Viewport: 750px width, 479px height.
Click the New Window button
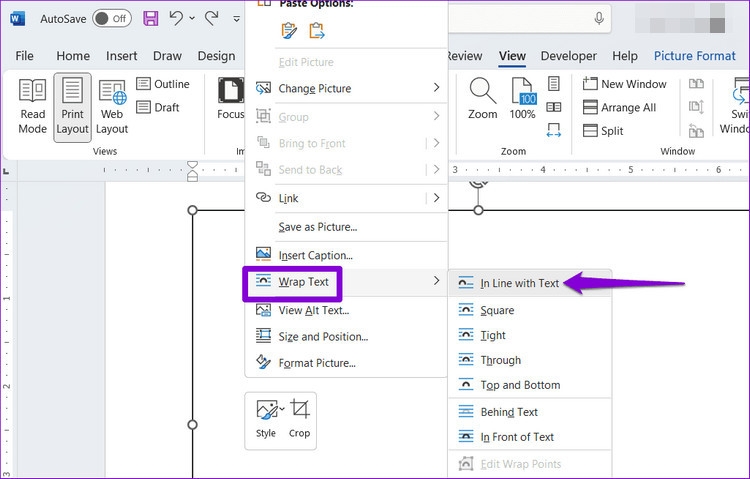(625, 84)
